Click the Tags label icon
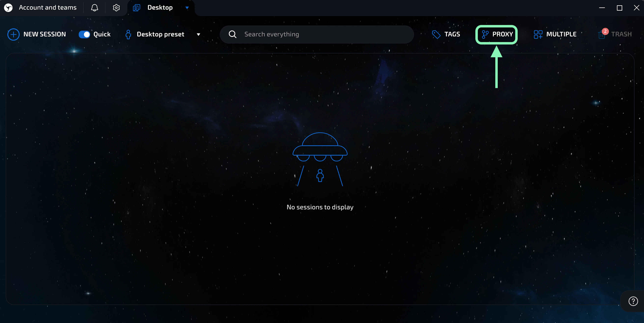Screen dimensions: 644x323 click(x=436, y=35)
